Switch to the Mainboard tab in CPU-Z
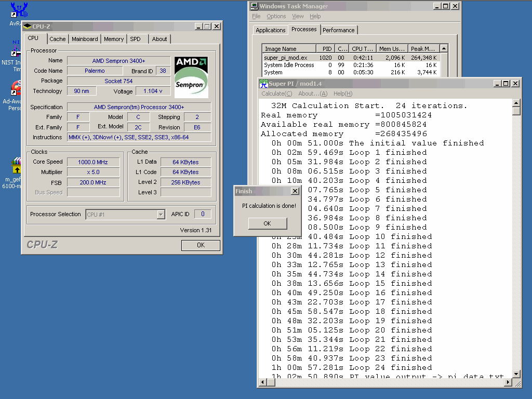 [85, 39]
